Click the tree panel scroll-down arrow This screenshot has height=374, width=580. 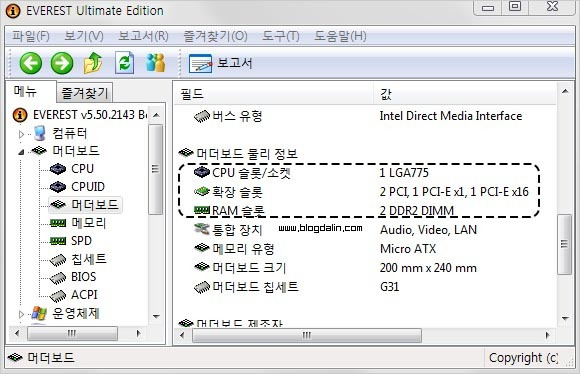click(x=156, y=316)
